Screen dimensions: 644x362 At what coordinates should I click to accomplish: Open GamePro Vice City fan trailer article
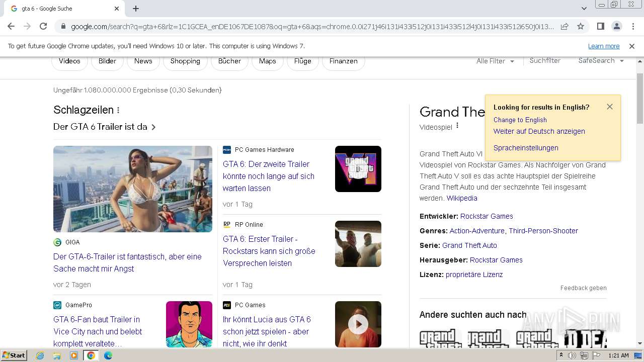point(98,331)
